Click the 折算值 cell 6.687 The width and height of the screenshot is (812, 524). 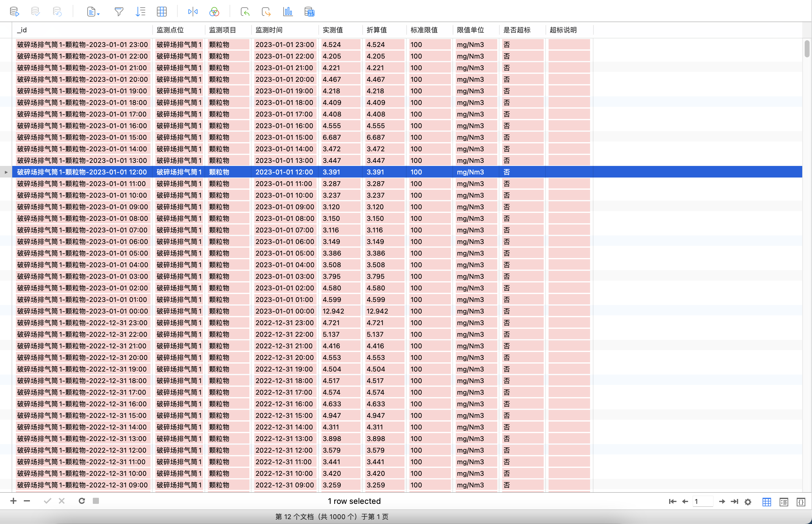(x=384, y=138)
